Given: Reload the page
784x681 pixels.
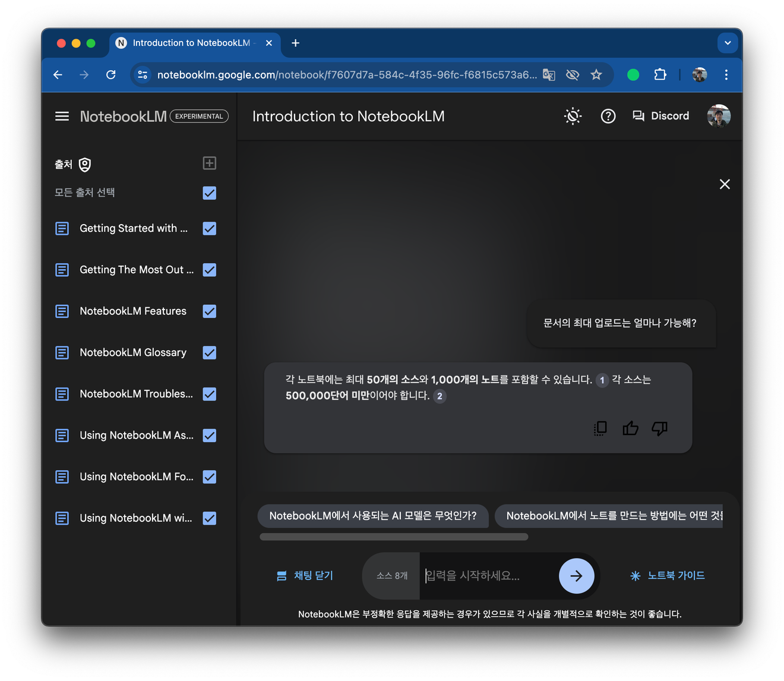Looking at the screenshot, I should pyautogui.click(x=110, y=75).
